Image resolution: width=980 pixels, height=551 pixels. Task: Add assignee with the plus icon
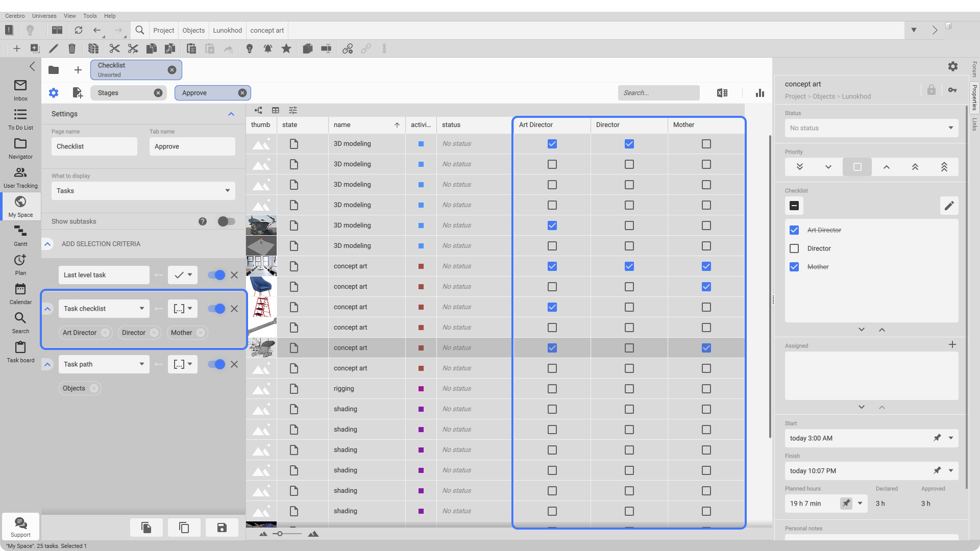pos(952,344)
